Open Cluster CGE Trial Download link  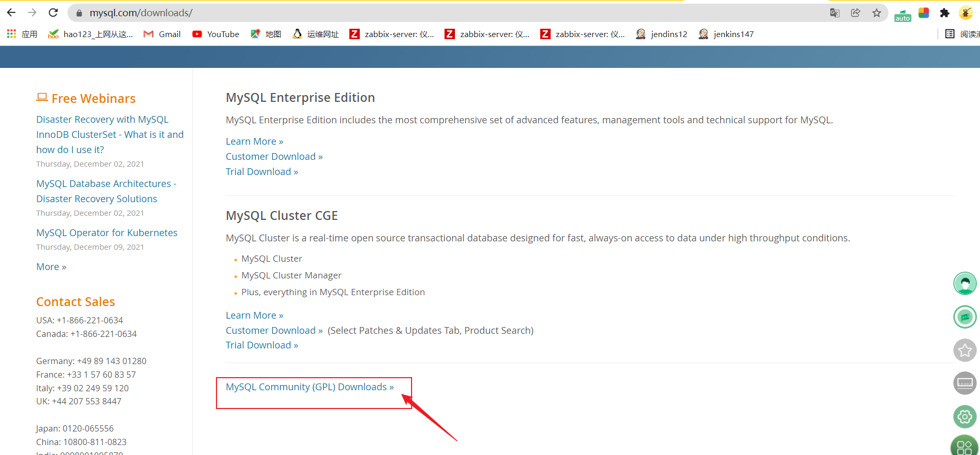(262, 345)
